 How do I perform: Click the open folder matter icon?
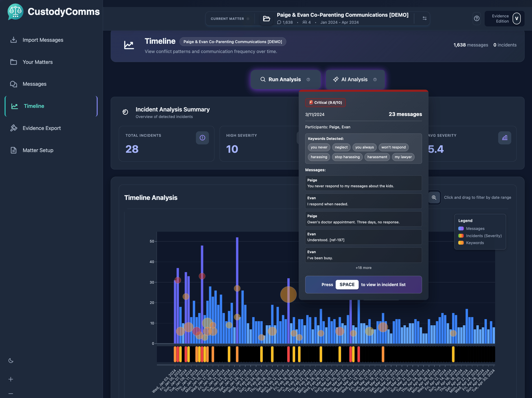tap(266, 19)
